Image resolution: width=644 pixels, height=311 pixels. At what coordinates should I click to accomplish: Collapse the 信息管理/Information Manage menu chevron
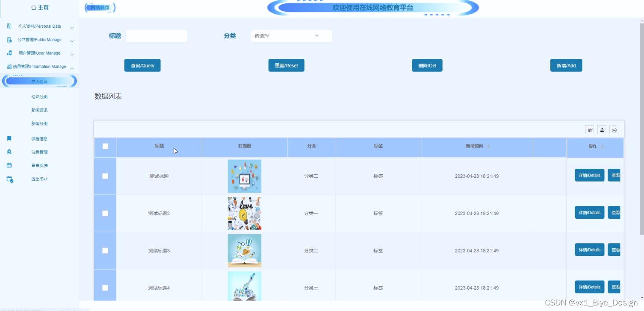click(72, 68)
